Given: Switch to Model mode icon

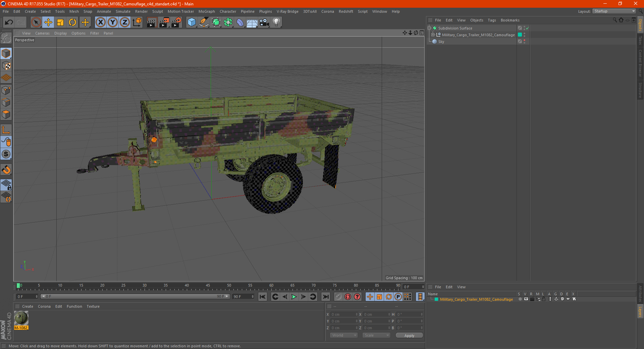Looking at the screenshot, I should coord(6,53).
